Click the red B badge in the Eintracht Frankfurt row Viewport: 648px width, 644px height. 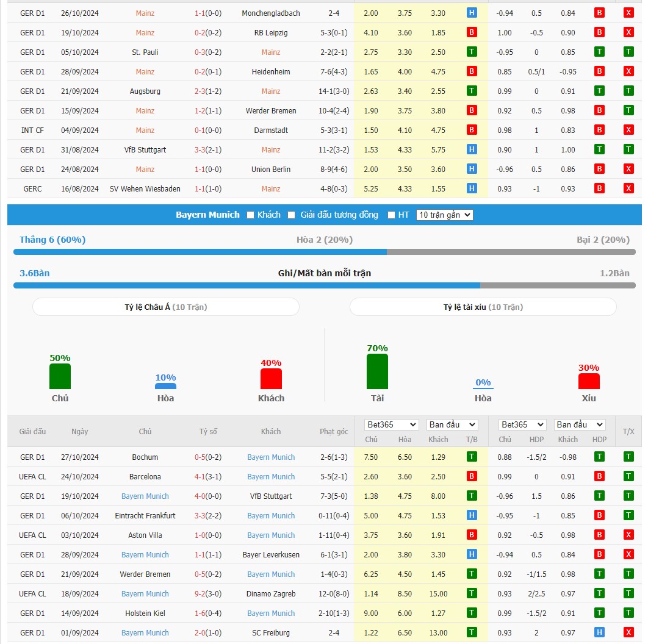(599, 515)
